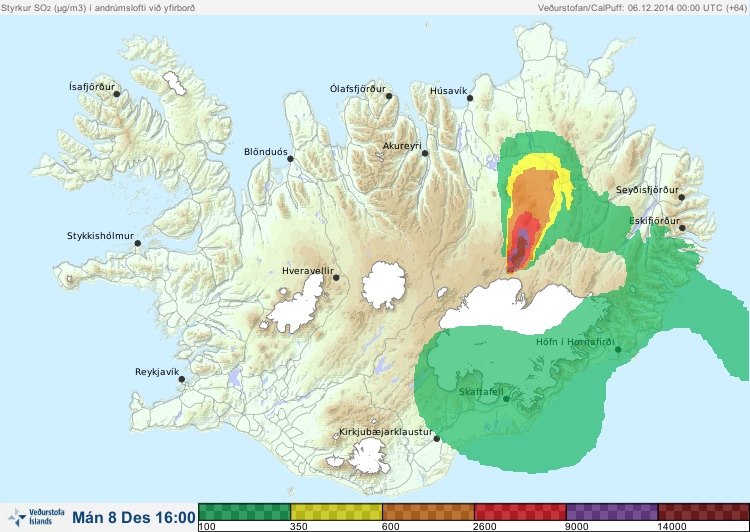750x532 pixels.
Task: Click the 2600 legend value
Action: 485,527
